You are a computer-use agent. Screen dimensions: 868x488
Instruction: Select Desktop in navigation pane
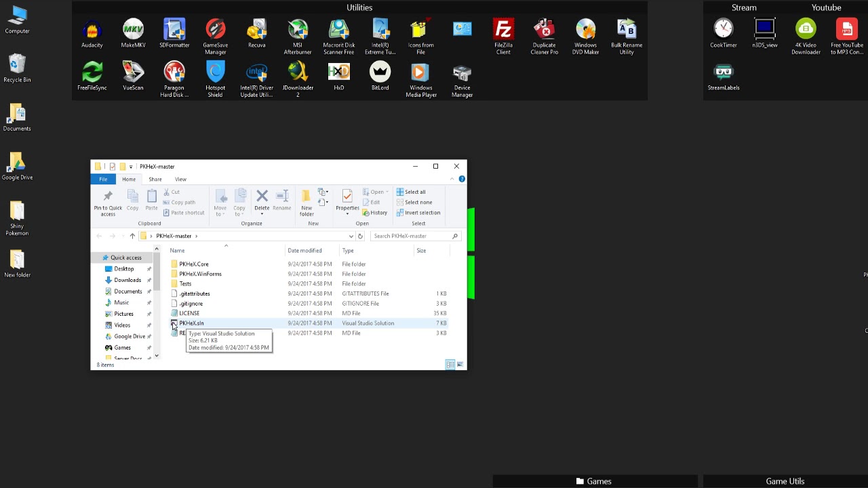(124, 269)
